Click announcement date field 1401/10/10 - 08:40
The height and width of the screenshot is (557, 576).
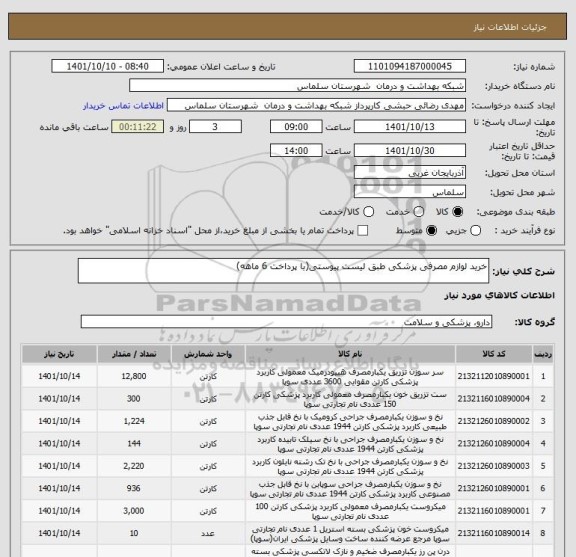tap(107, 67)
